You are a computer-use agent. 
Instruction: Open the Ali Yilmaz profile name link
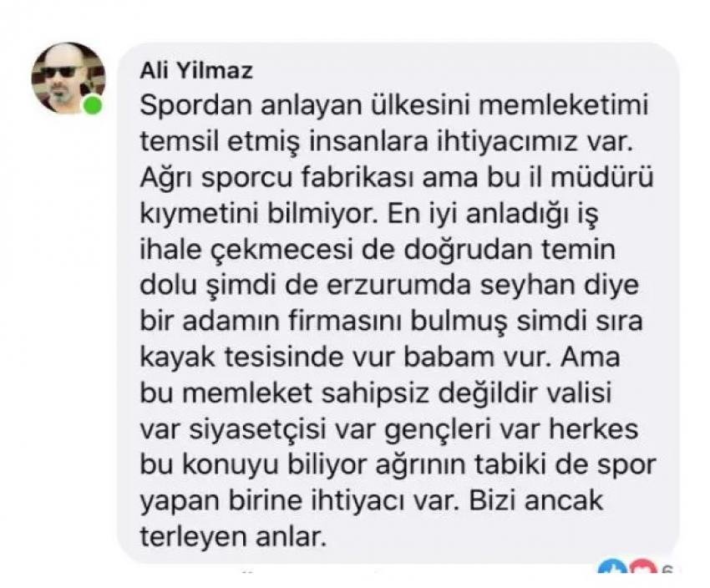point(196,72)
